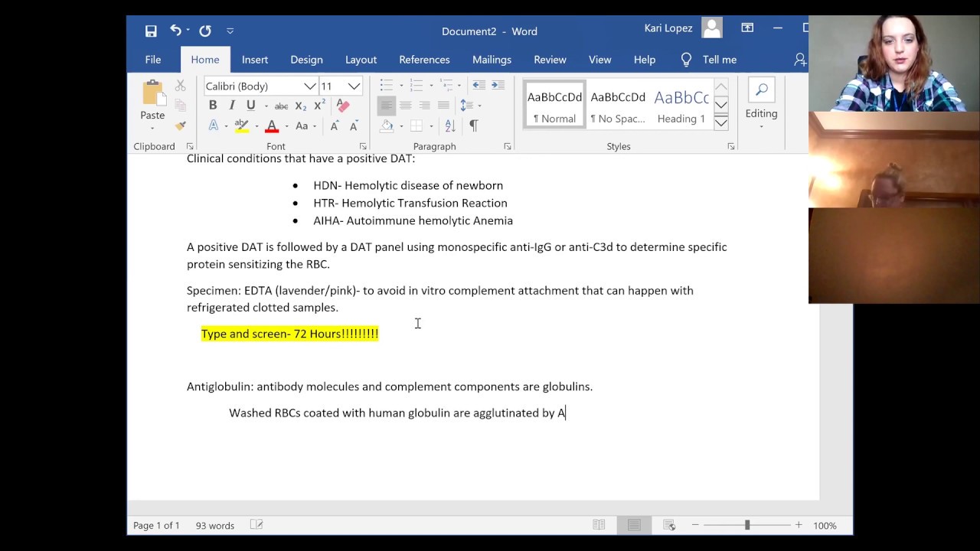The width and height of the screenshot is (980, 551).
Task: Click the Bullets list icon
Action: tap(387, 85)
